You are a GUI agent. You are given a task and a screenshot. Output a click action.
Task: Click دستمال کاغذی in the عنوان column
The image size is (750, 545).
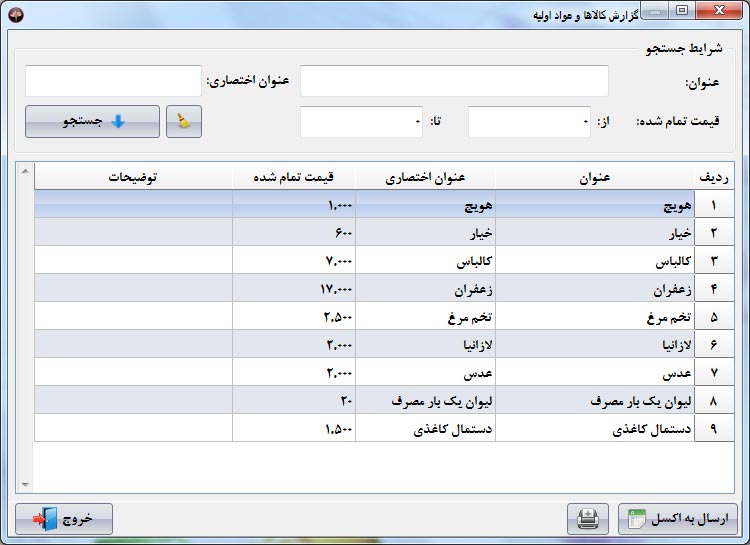(595, 428)
